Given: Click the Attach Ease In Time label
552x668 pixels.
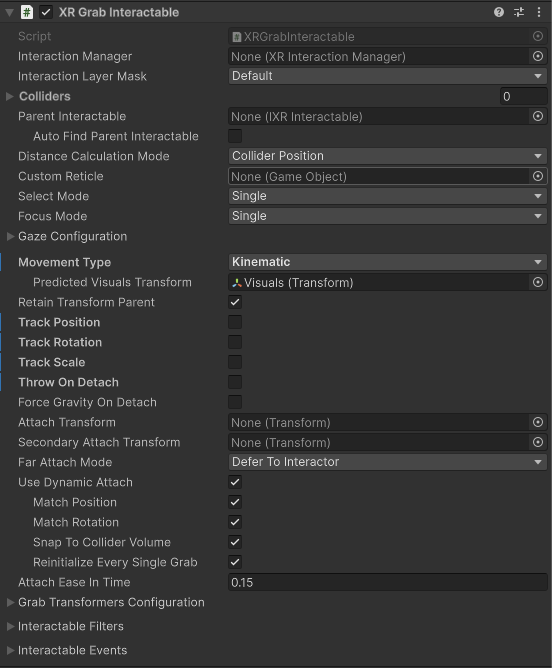Looking at the screenshot, I should [x=74, y=582].
